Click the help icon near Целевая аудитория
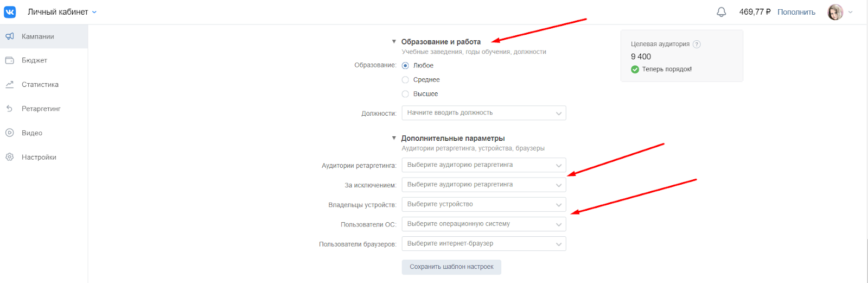This screenshot has height=283, width=868. [697, 45]
